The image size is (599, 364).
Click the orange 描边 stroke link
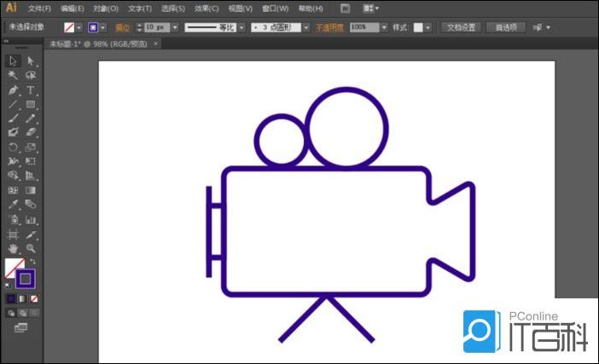122,27
